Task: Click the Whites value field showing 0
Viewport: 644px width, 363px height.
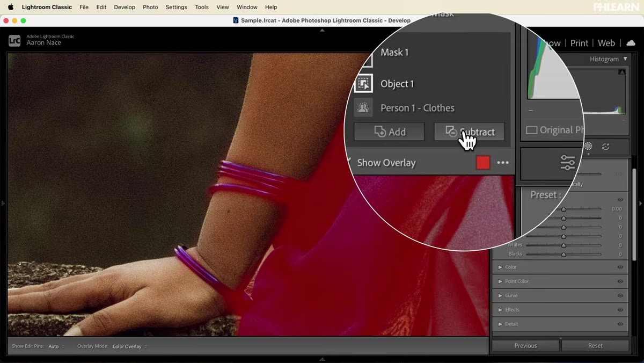Action: click(x=620, y=245)
